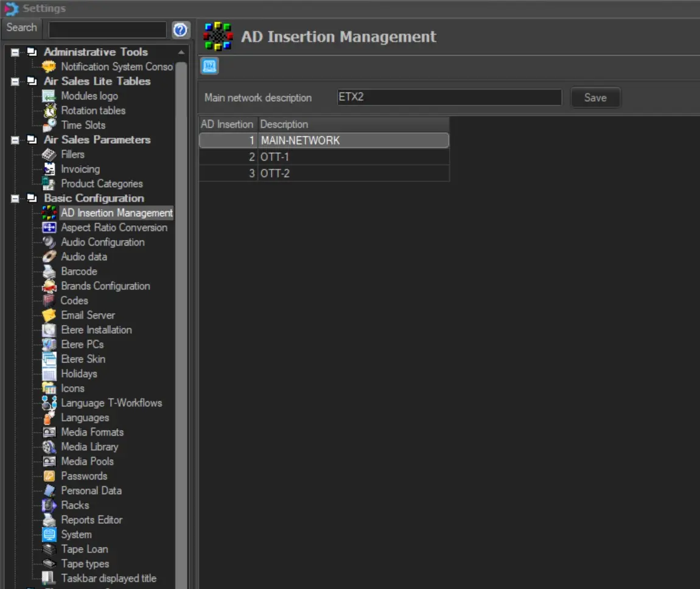This screenshot has width=700, height=589.
Task: Collapse the Air Sales Lite Tables node
Action: (16, 82)
